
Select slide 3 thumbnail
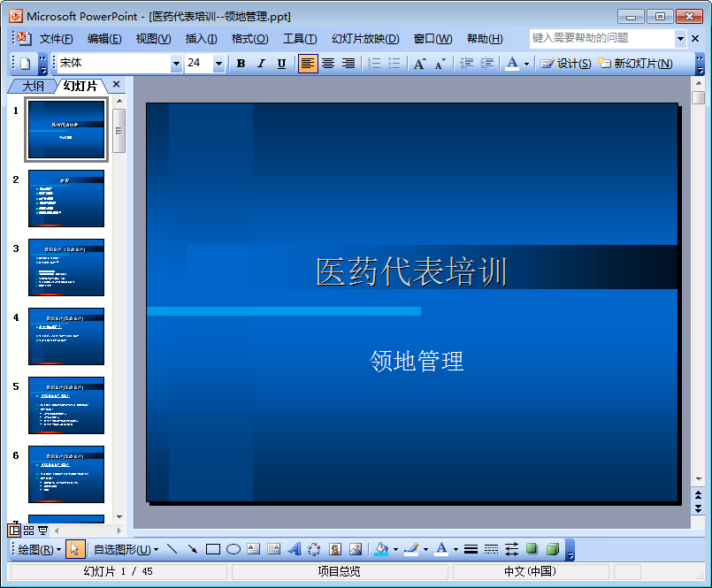click(x=66, y=267)
